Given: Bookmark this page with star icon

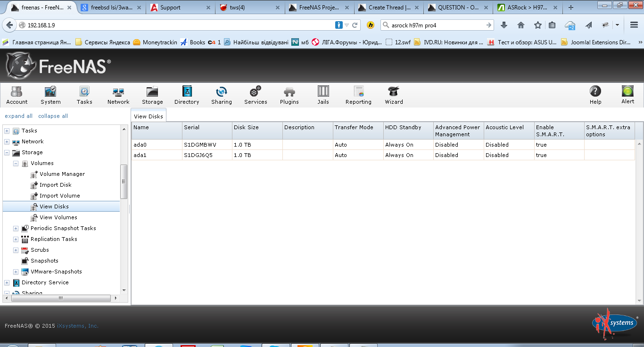Looking at the screenshot, I should click(538, 25).
